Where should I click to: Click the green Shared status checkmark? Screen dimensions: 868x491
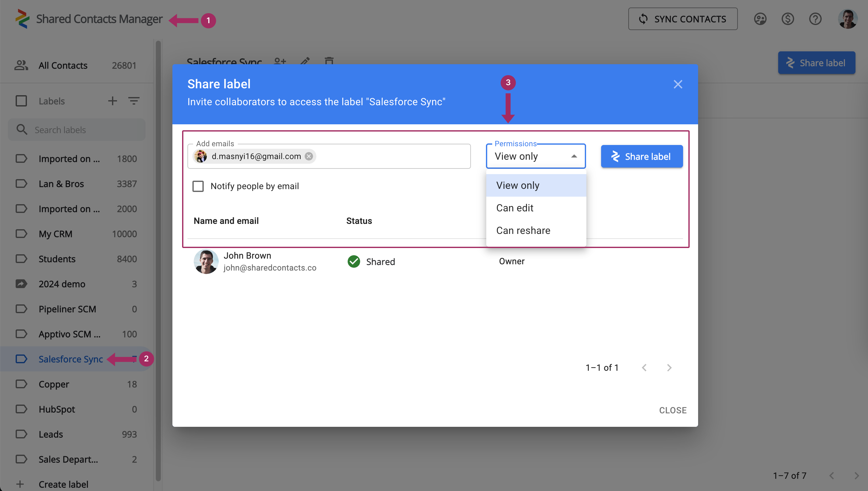(x=354, y=261)
